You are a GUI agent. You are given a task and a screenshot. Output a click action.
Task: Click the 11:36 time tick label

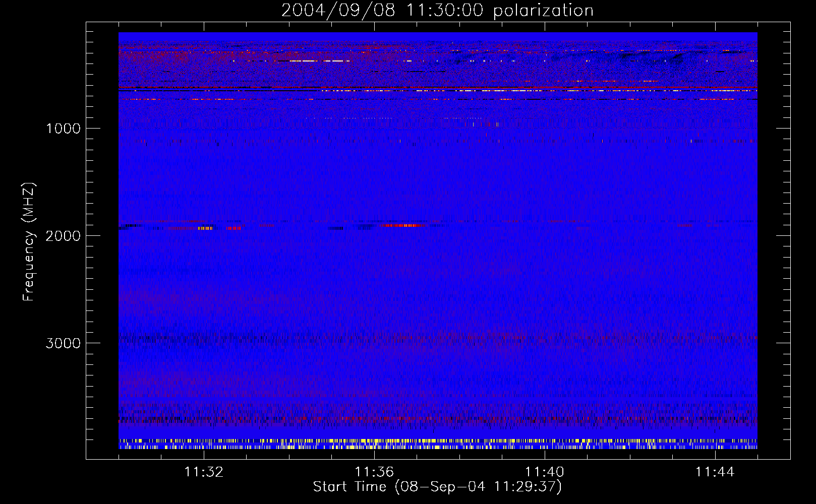coord(374,472)
